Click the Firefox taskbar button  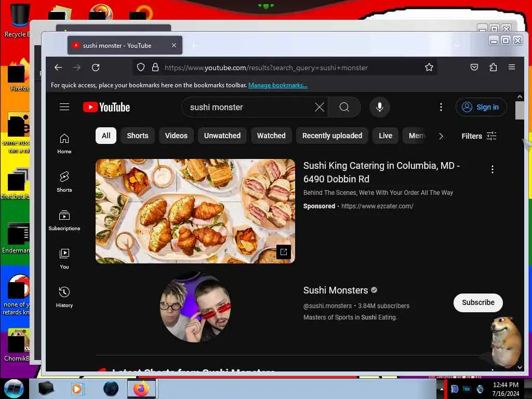[141, 389]
